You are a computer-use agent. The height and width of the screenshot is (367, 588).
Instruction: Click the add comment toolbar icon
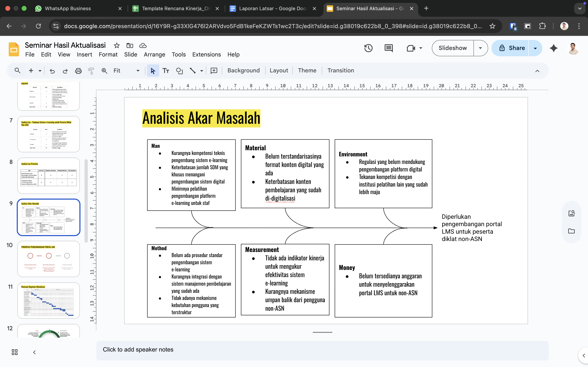pos(214,71)
